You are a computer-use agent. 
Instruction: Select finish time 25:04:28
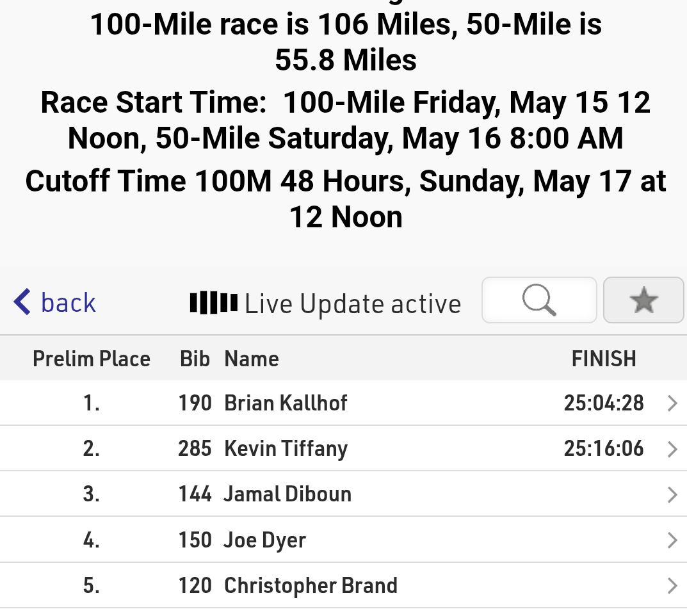point(604,403)
